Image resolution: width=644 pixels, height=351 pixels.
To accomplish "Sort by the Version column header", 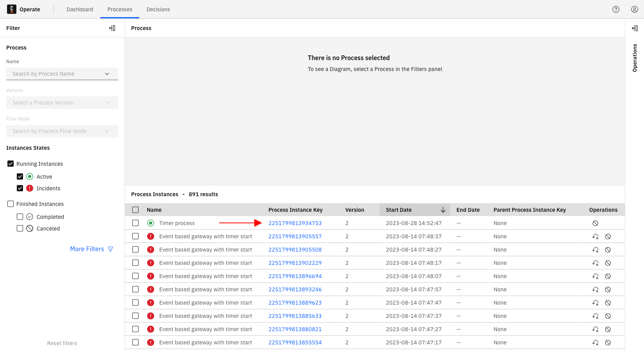I will coord(355,210).
